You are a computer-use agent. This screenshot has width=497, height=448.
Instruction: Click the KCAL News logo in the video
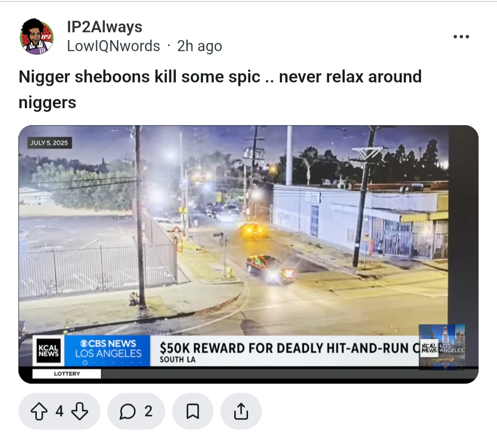click(48, 351)
